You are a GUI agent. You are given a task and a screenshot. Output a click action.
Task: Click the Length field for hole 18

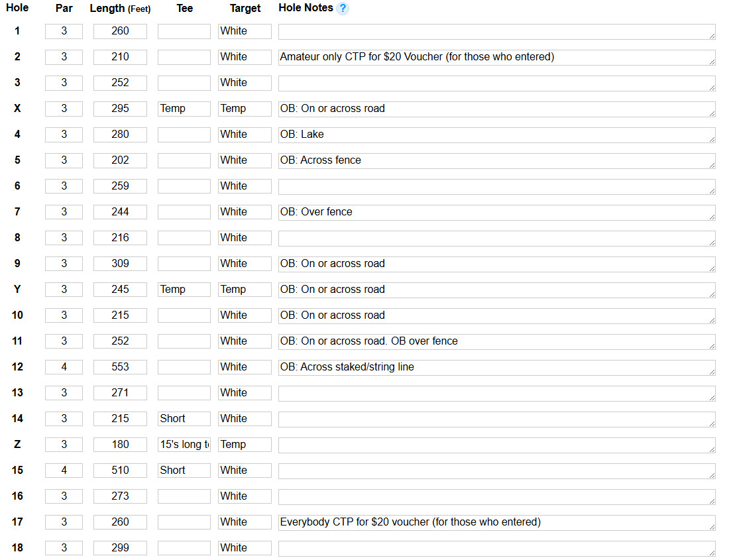pyautogui.click(x=120, y=548)
